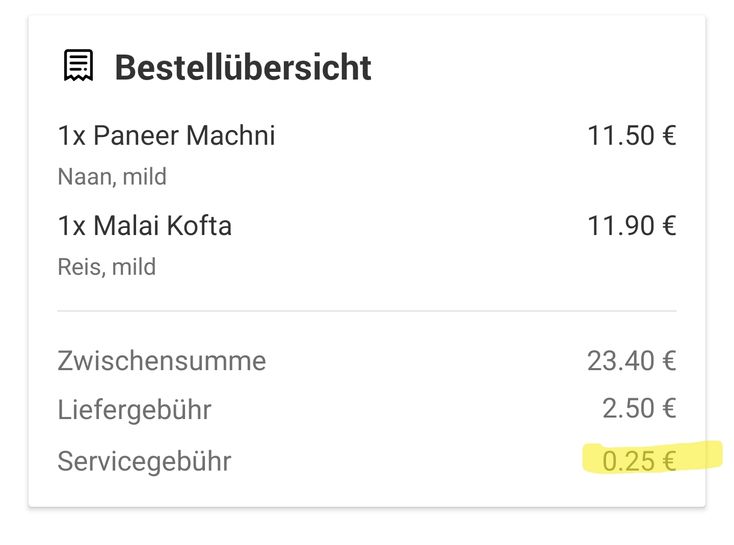Image resolution: width=734 pixels, height=545 pixels.
Task: Click the divider line below Malai Kofta
Action: coord(367,310)
